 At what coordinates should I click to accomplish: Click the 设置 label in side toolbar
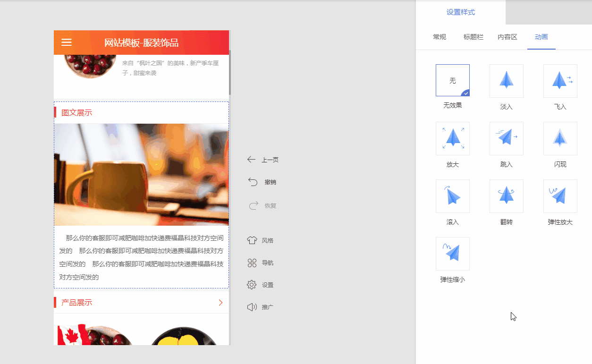[268, 285]
